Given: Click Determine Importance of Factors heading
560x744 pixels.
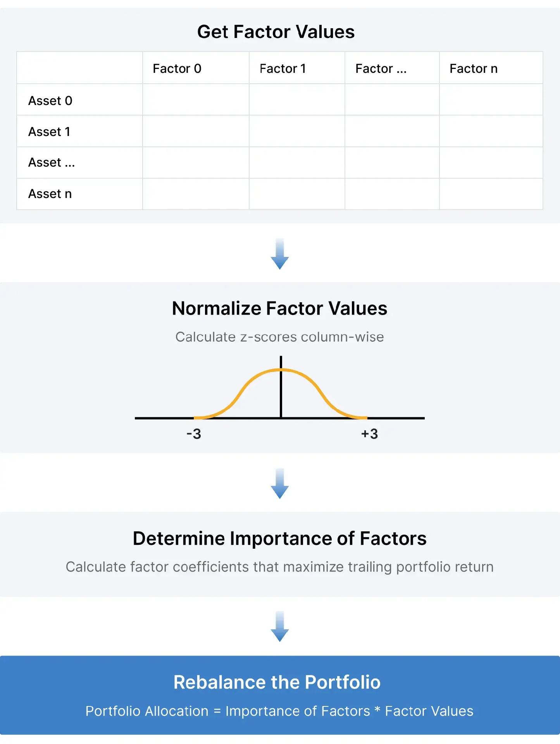Looking at the screenshot, I should [x=280, y=539].
